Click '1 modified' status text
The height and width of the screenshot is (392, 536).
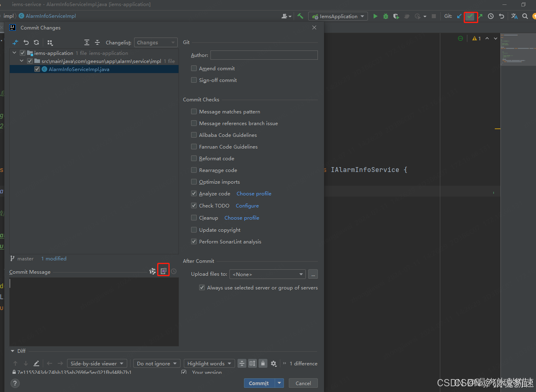point(54,258)
